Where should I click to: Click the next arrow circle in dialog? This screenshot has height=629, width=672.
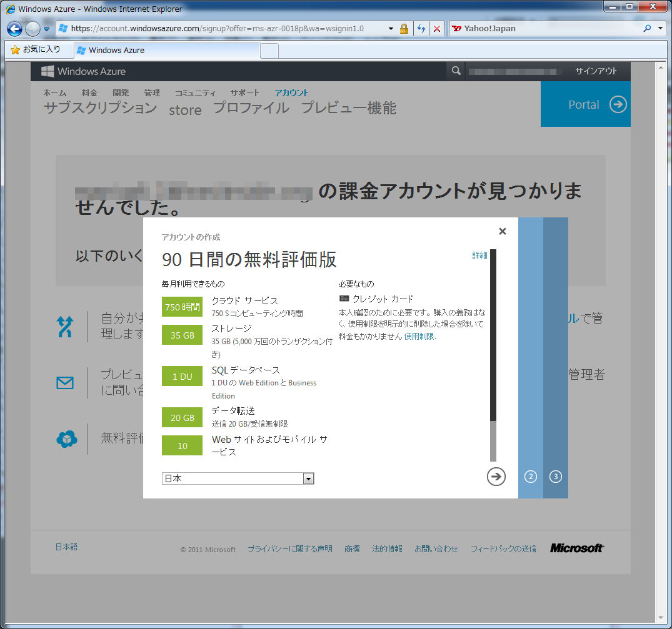(496, 477)
